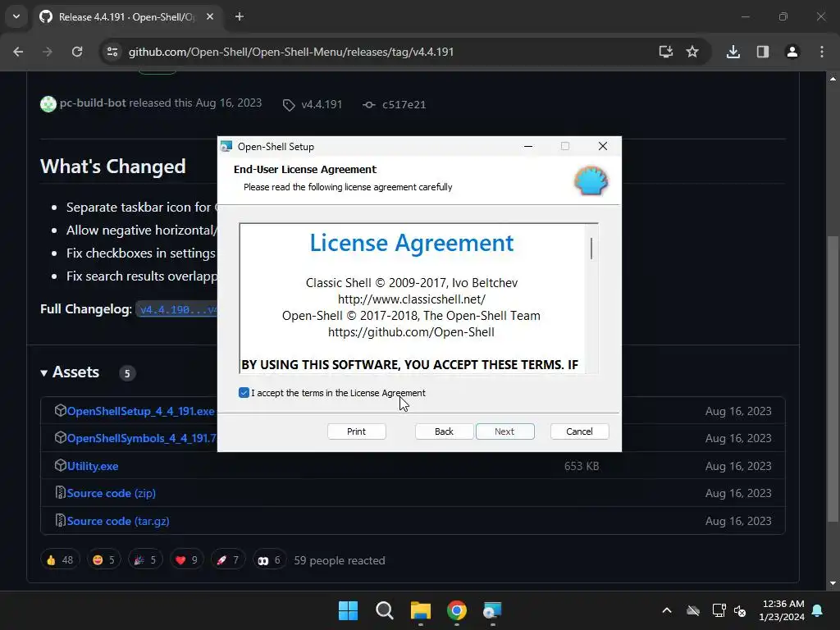This screenshot has width=840, height=630.
Task: Open Chrome three-dot menu
Action: pyautogui.click(x=822, y=52)
